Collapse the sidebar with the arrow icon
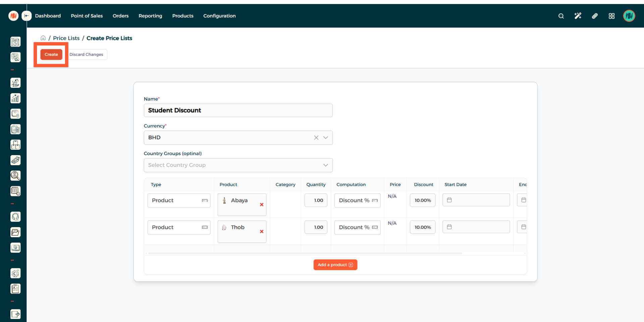Screen dimensions: 644x322 click(x=26, y=16)
